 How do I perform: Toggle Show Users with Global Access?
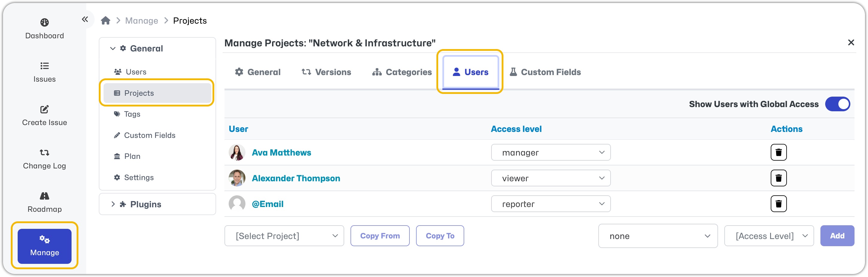837,104
